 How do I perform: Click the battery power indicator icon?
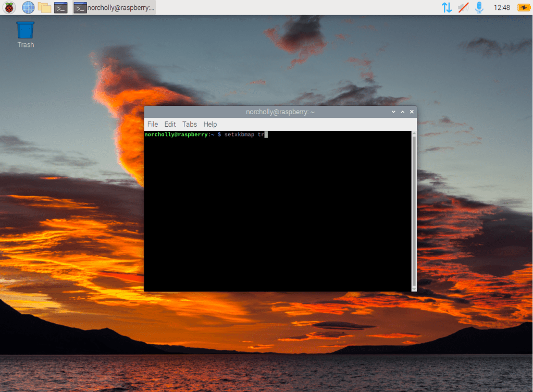pos(523,7)
